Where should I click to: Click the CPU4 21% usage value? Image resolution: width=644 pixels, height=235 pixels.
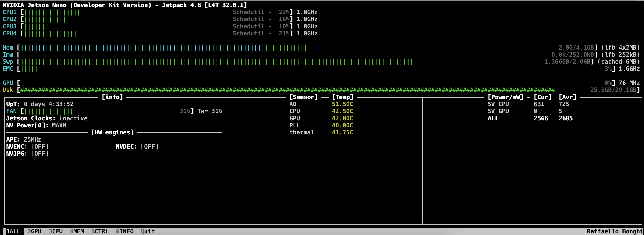[x=284, y=33]
